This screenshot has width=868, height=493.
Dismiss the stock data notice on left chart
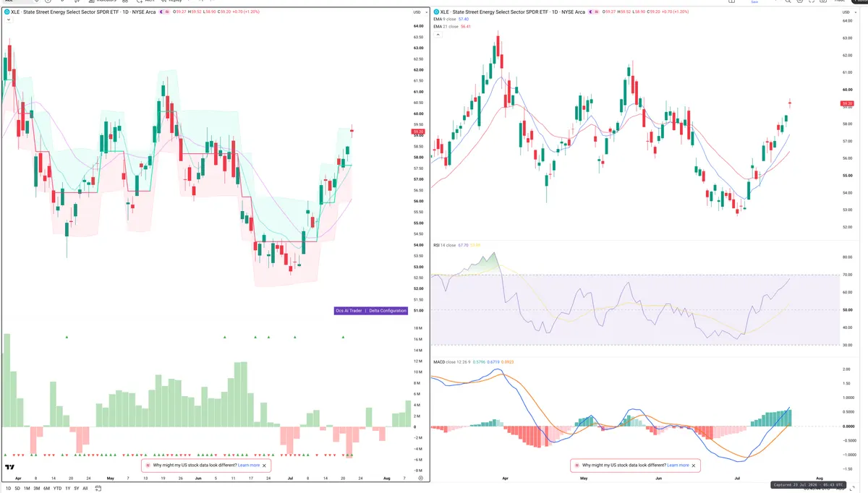pos(265,466)
